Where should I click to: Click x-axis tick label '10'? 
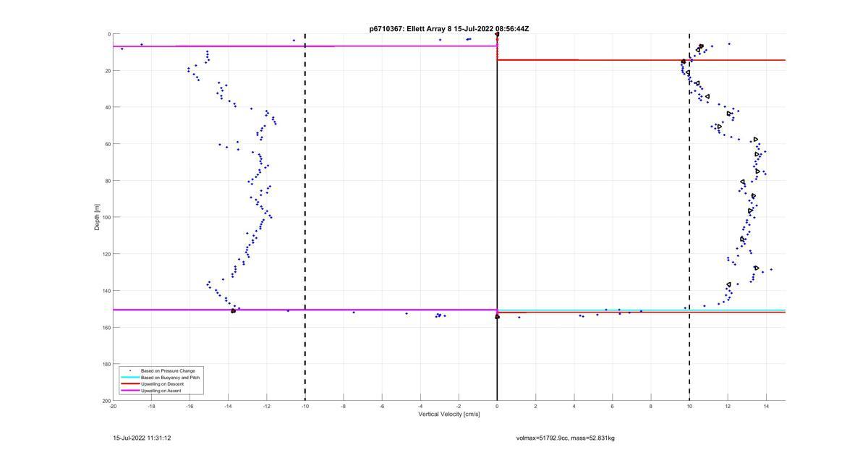coord(689,406)
